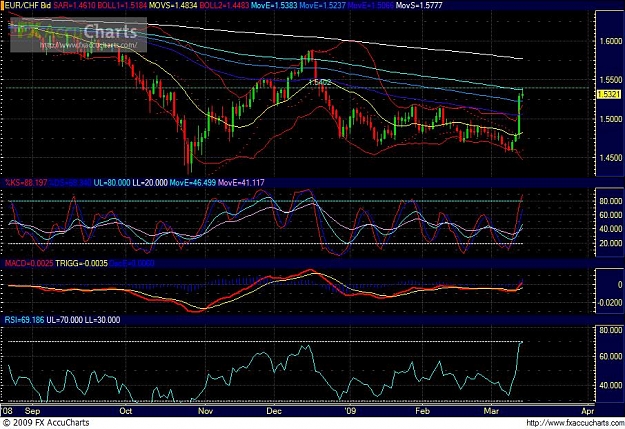Image resolution: width=625 pixels, height=429 pixels.
Task: Select the MovE=46.499 stochastic label
Action: 193,183
